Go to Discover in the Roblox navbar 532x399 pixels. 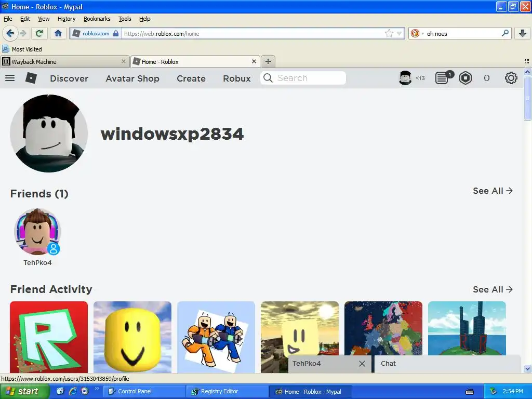tap(69, 78)
